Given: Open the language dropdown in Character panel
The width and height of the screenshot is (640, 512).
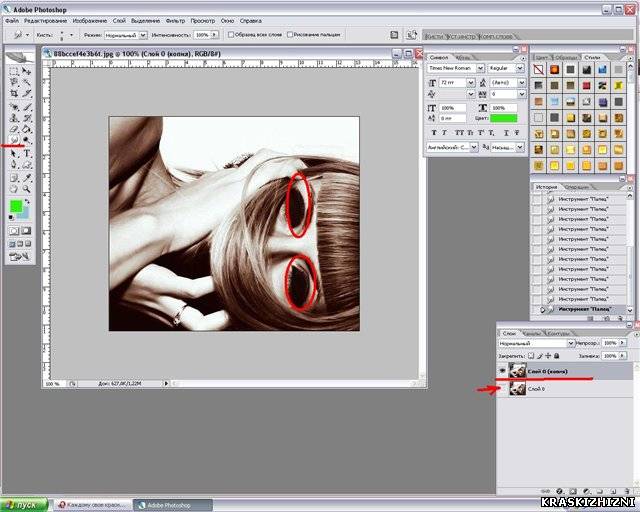Looking at the screenshot, I should [x=474, y=147].
